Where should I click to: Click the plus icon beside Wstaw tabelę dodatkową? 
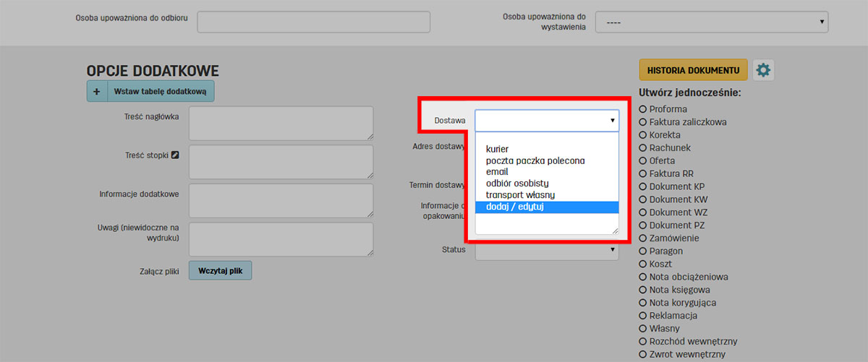(x=97, y=92)
